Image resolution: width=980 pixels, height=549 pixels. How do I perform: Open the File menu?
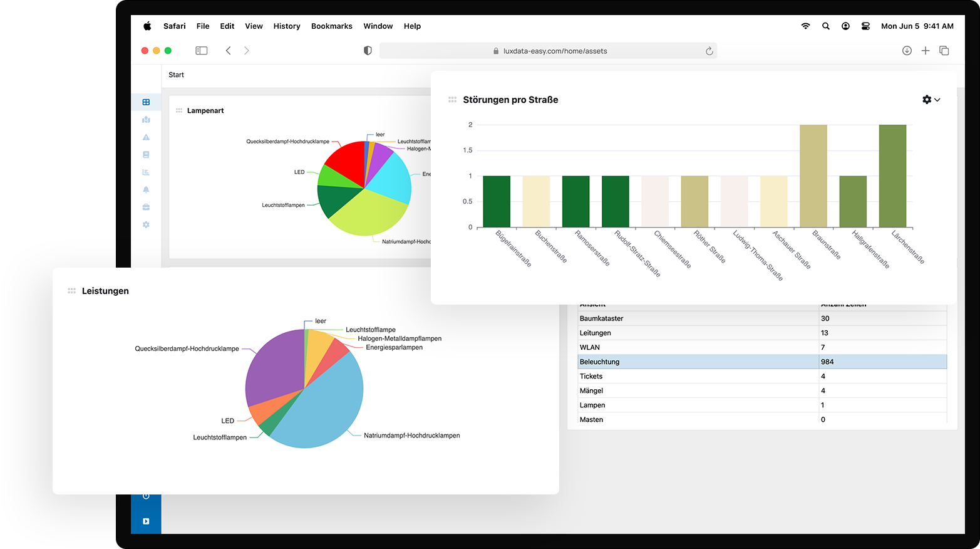click(x=203, y=26)
